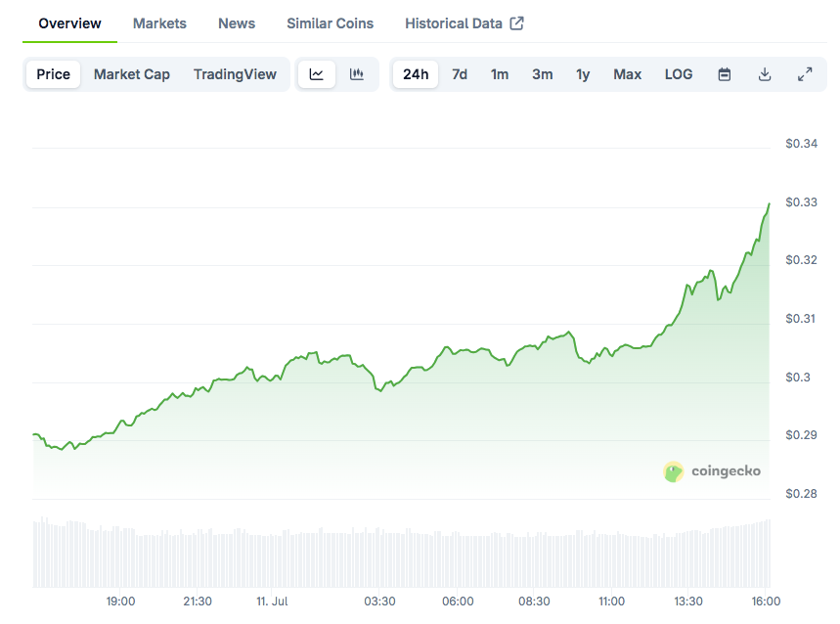Download chart data via download icon
The height and width of the screenshot is (624, 840).
765,74
